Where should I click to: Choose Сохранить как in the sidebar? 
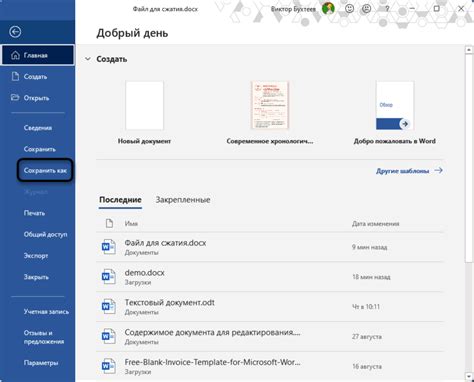[x=45, y=170]
